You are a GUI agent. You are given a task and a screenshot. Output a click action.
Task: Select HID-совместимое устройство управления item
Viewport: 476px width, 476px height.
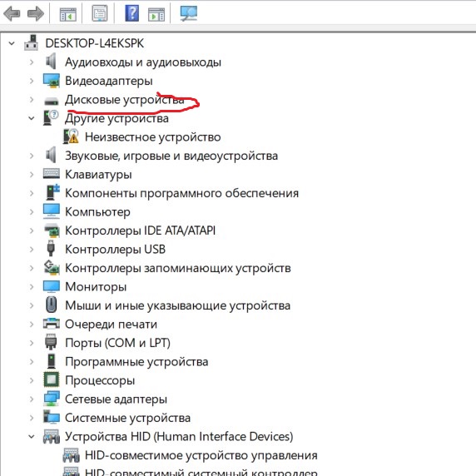pos(201,455)
